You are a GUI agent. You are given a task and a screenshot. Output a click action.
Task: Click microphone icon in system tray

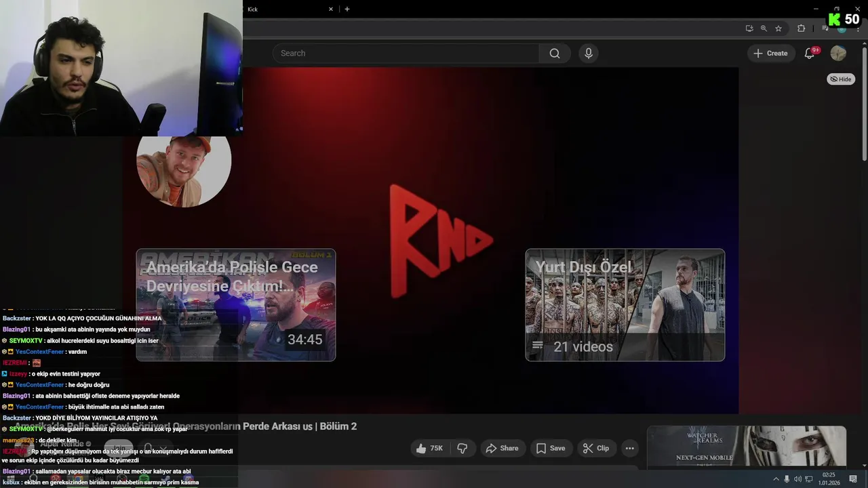pyautogui.click(x=787, y=479)
